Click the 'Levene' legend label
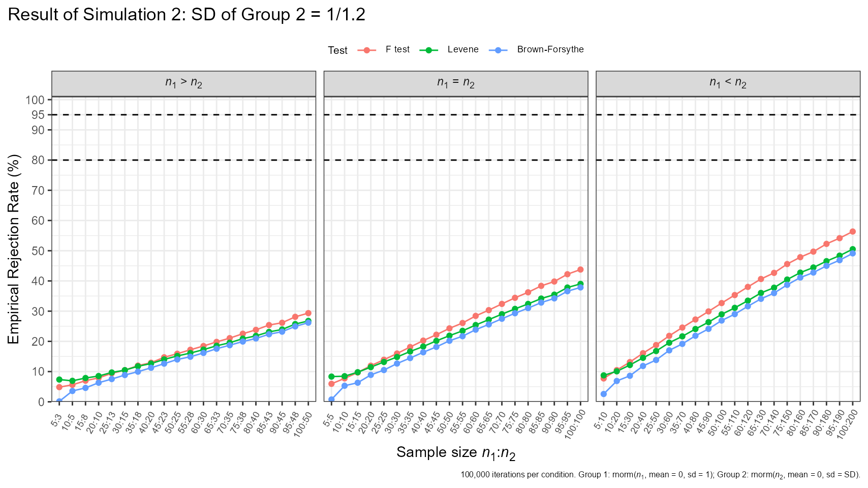 point(463,49)
